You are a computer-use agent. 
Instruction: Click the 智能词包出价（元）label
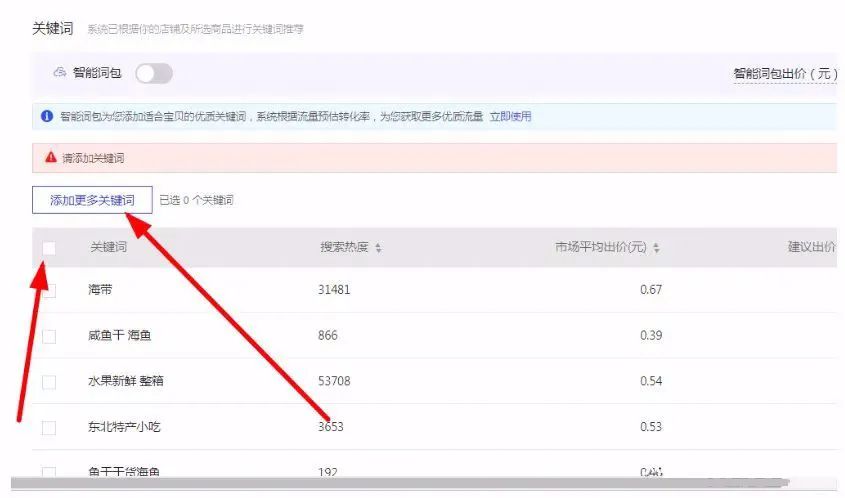785,74
